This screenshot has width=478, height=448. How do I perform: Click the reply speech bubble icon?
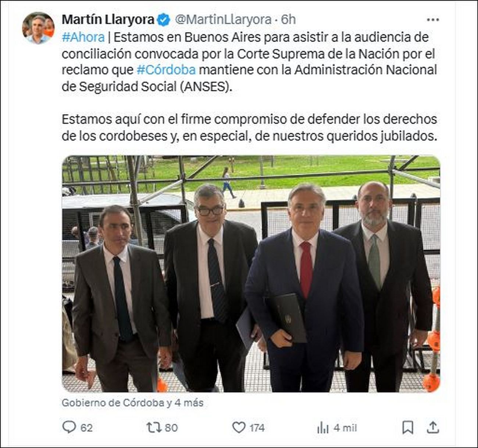69,427
